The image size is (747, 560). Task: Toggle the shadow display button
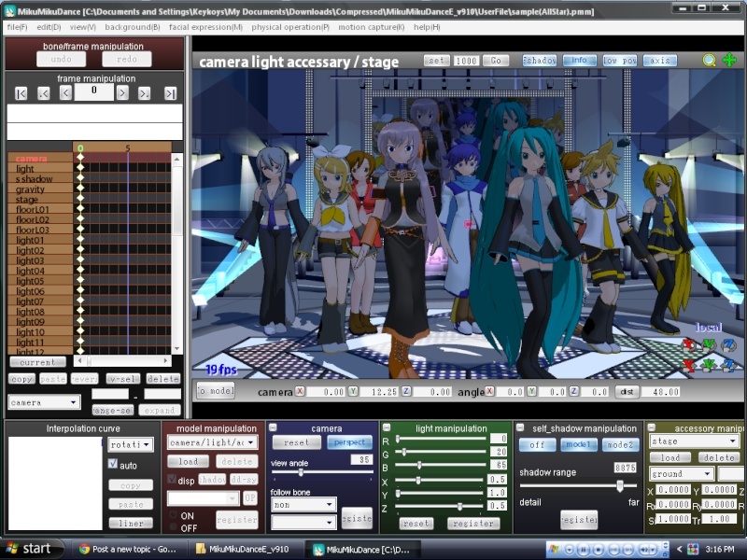tap(540, 61)
